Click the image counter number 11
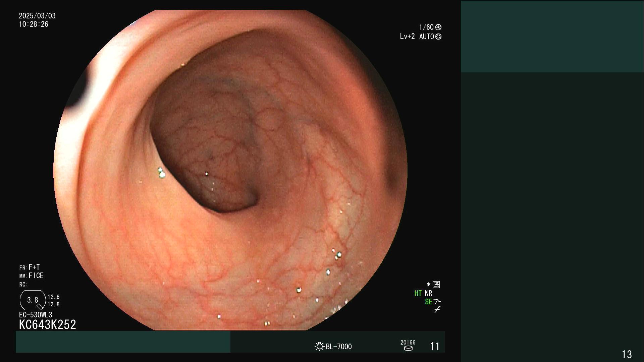 coord(435,346)
